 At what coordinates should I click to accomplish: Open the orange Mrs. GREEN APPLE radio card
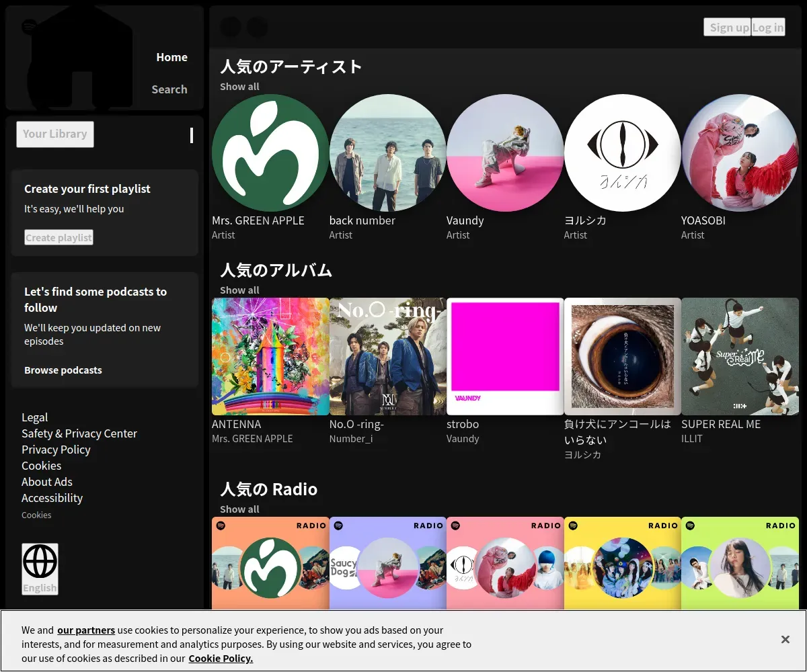[270, 563]
